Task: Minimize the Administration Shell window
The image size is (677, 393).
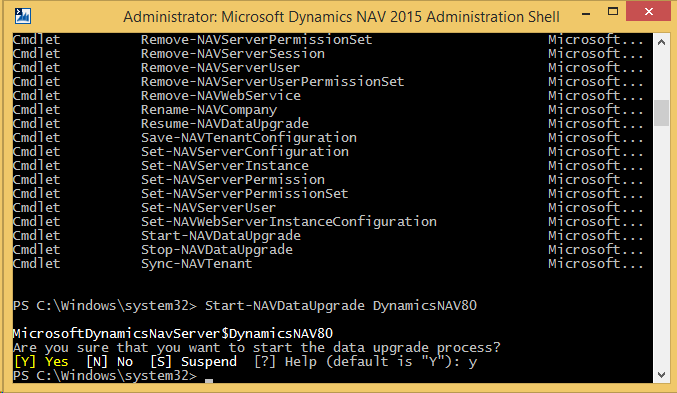Action: tap(586, 14)
